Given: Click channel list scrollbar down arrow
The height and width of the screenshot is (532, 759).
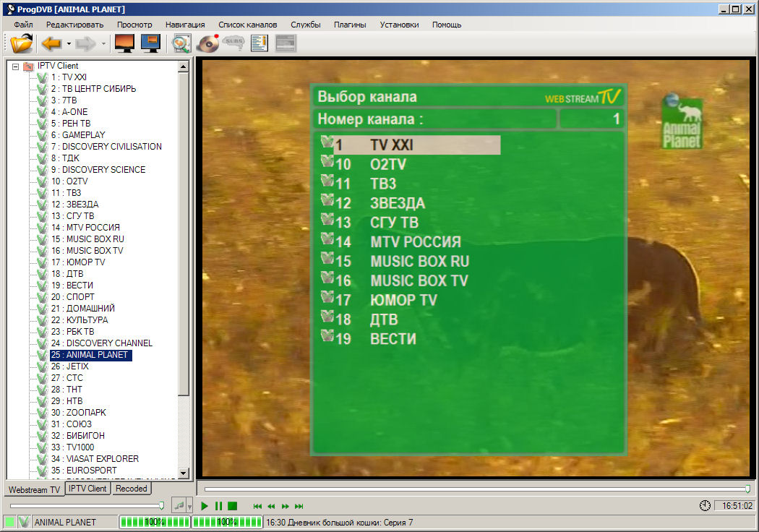Looking at the screenshot, I should pyautogui.click(x=184, y=473).
